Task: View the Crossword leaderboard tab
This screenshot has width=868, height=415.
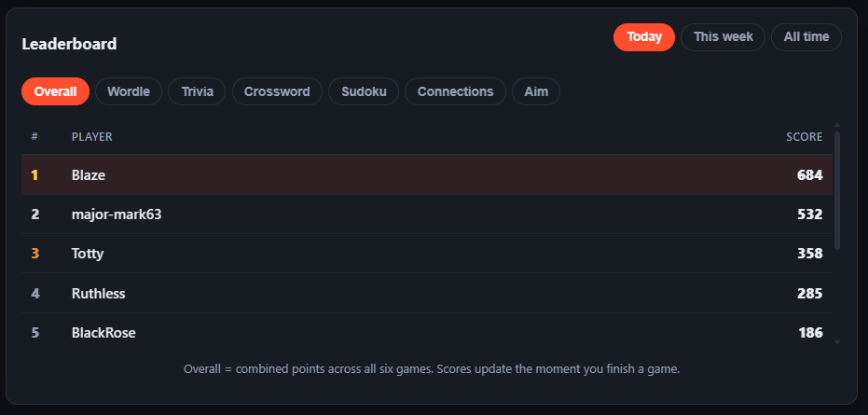Action: pyautogui.click(x=277, y=91)
